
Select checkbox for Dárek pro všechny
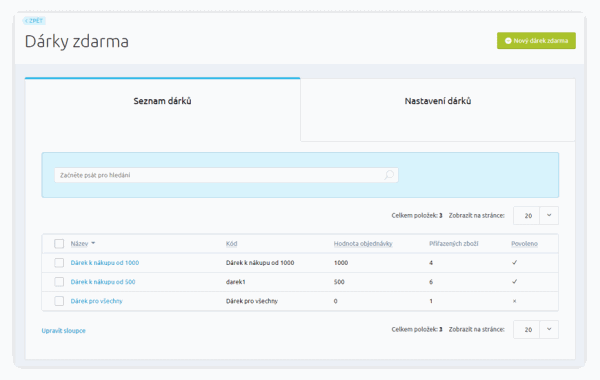pos(59,301)
